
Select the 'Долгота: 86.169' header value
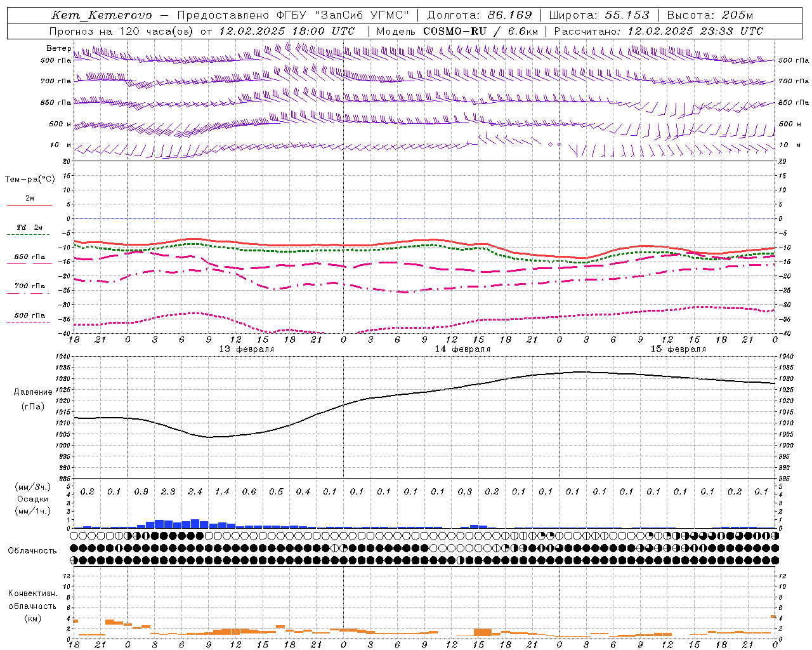[480, 15]
